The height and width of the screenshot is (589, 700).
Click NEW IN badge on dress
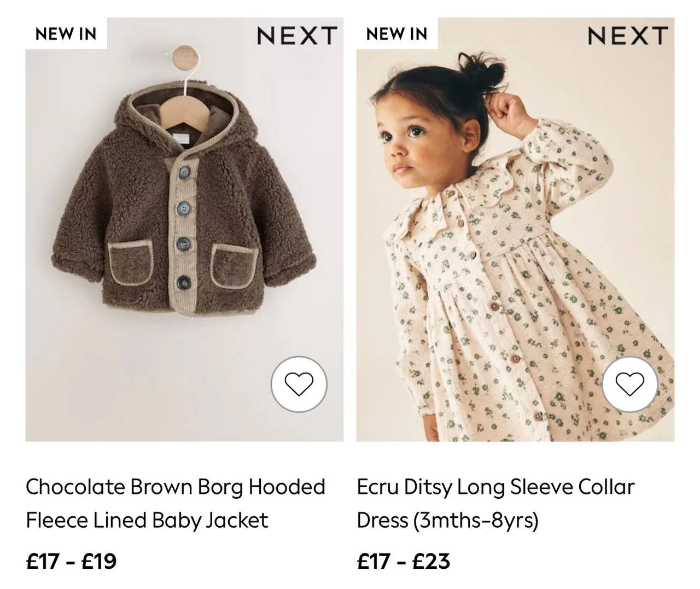pos(396,33)
